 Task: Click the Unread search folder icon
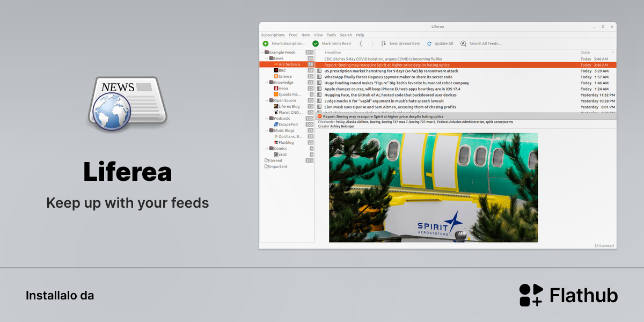(266, 160)
